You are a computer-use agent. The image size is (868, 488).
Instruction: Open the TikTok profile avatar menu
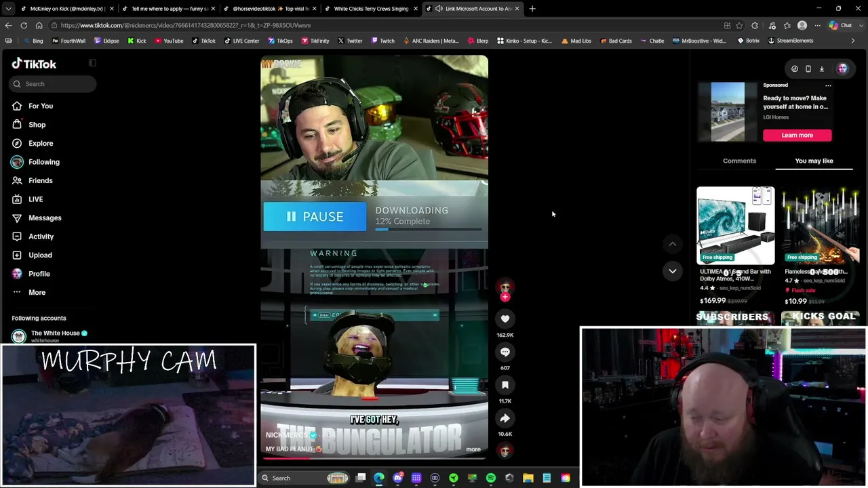(x=842, y=68)
